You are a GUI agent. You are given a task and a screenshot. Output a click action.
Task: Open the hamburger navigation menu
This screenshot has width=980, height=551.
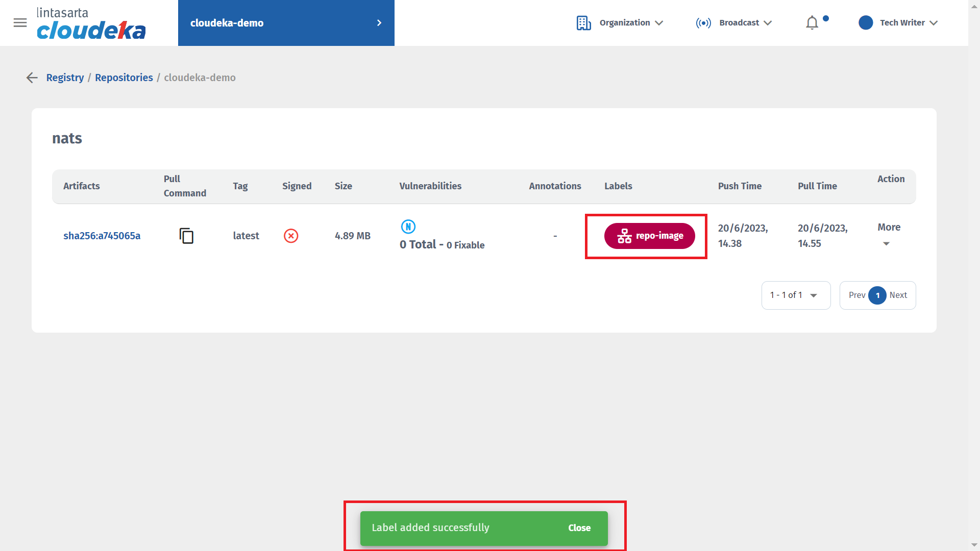pos(20,23)
